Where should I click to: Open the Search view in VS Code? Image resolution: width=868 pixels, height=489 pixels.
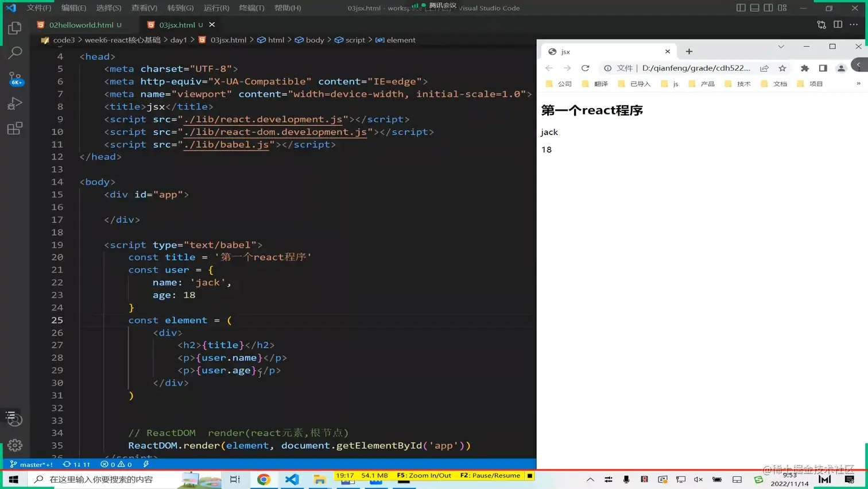pyautogui.click(x=15, y=53)
